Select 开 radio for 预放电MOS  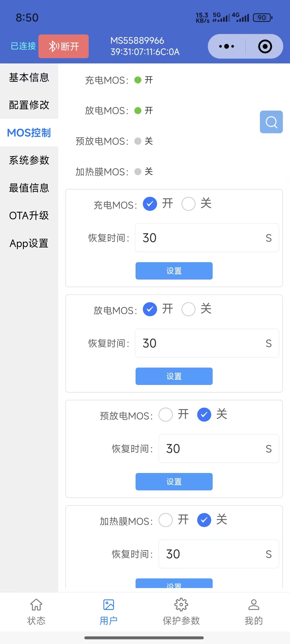click(166, 415)
